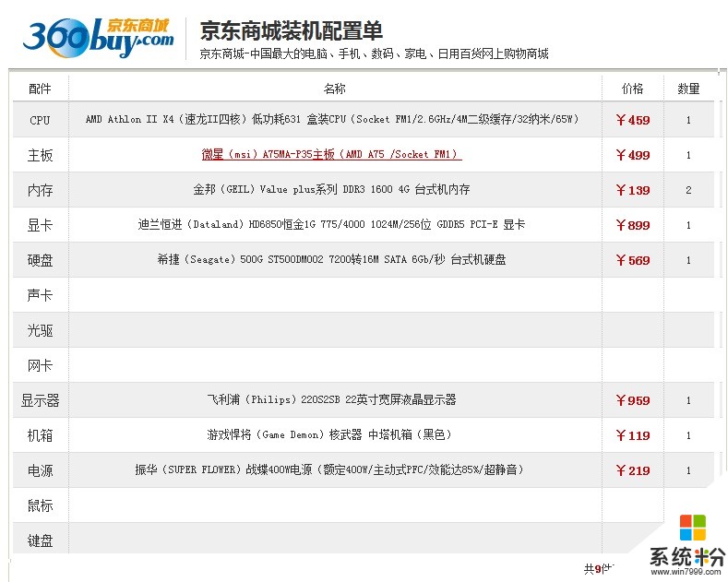
Task: Click the 振华 SUPER FLOWER power supply name
Action: [330, 469]
